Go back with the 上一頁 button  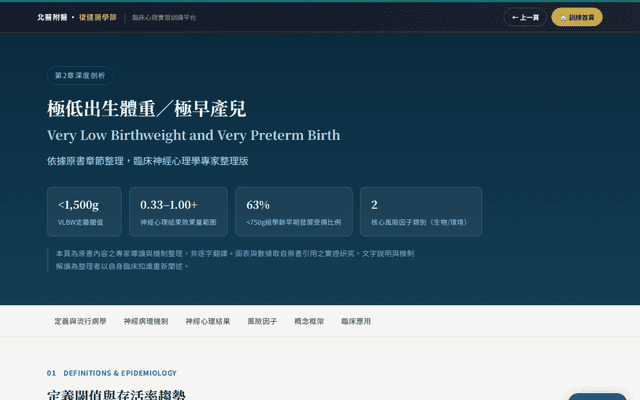coord(525,18)
